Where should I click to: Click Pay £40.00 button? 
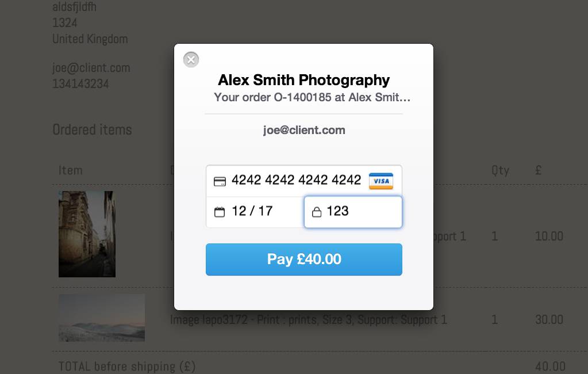click(x=303, y=259)
